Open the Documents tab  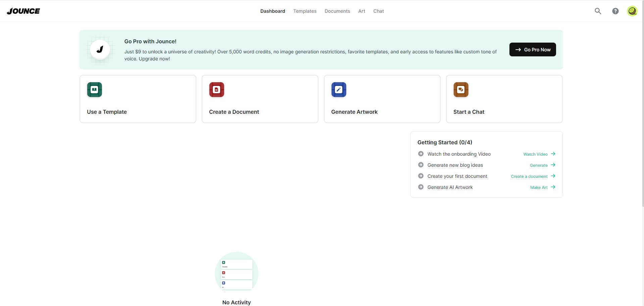(x=337, y=11)
